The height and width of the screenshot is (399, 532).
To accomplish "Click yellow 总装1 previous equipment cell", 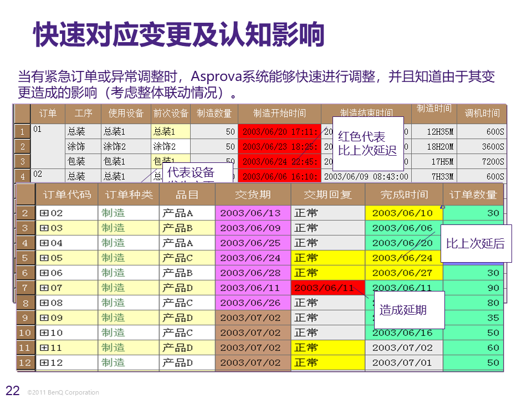I will (171, 132).
